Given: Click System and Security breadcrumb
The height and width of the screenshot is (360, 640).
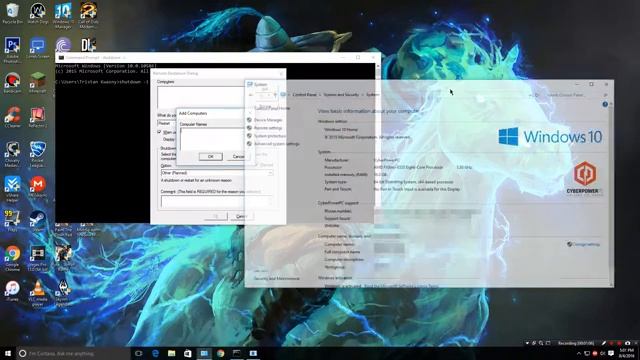Looking at the screenshot, I should [x=341, y=95].
